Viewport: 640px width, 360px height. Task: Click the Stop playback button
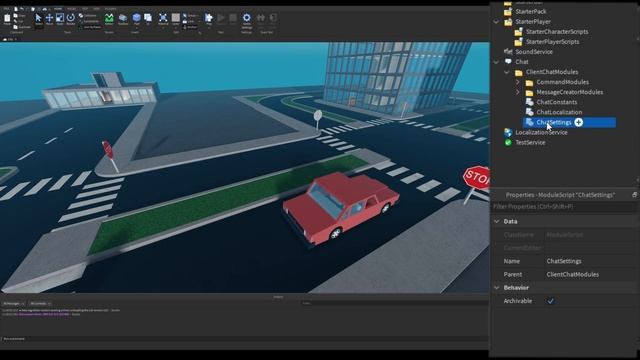click(x=233, y=18)
